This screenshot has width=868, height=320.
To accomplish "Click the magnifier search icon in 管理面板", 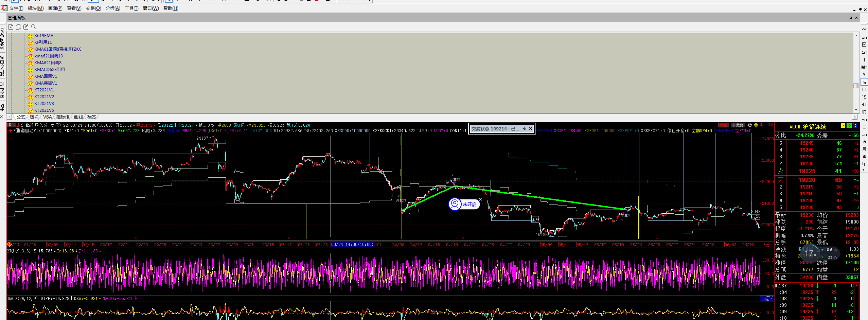I will click(x=33, y=27).
